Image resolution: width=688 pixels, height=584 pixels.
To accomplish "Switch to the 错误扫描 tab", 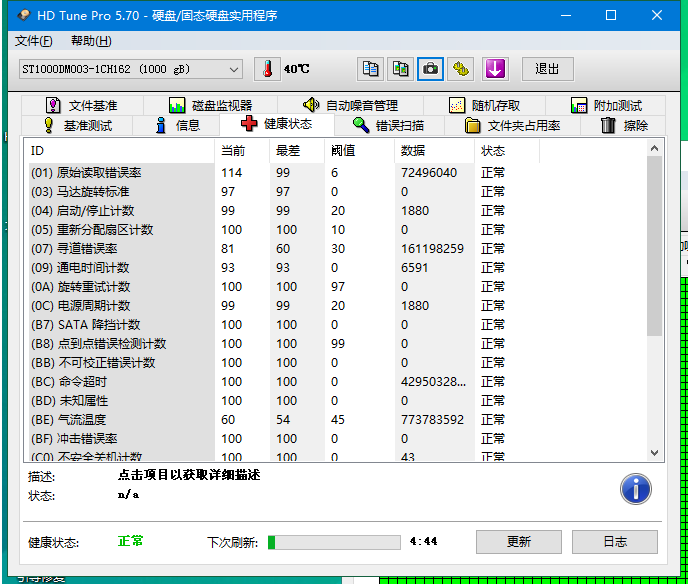I will [389, 125].
